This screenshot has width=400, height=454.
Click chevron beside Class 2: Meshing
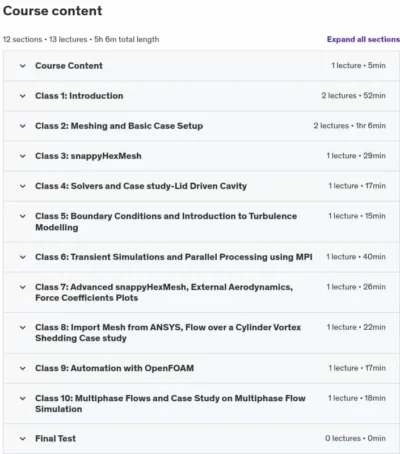point(23,126)
